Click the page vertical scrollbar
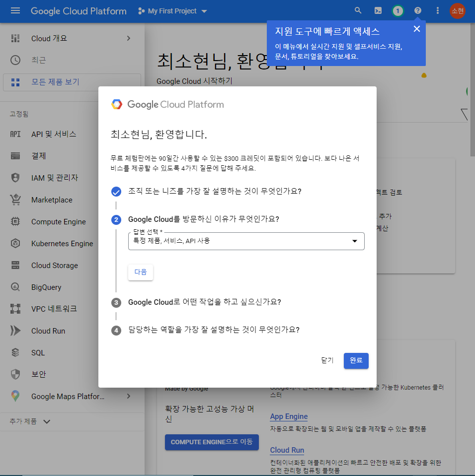Image resolution: width=475 pixels, height=476 pixels. point(473,91)
